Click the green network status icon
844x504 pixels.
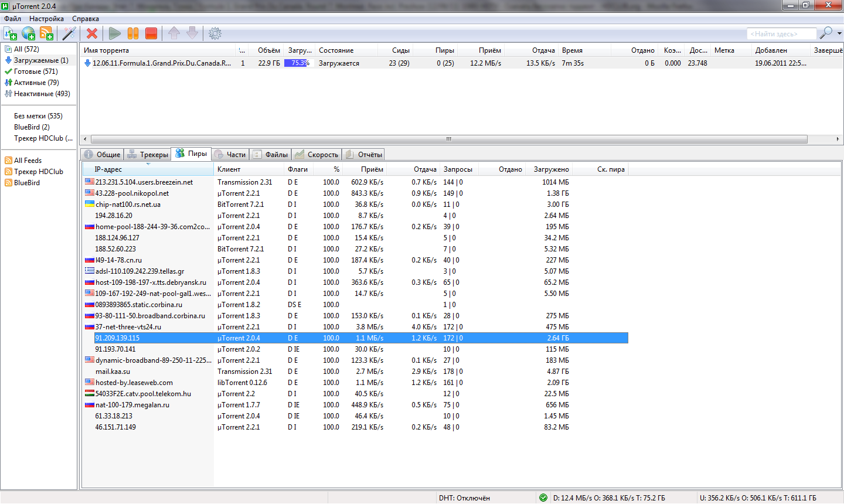(543, 498)
